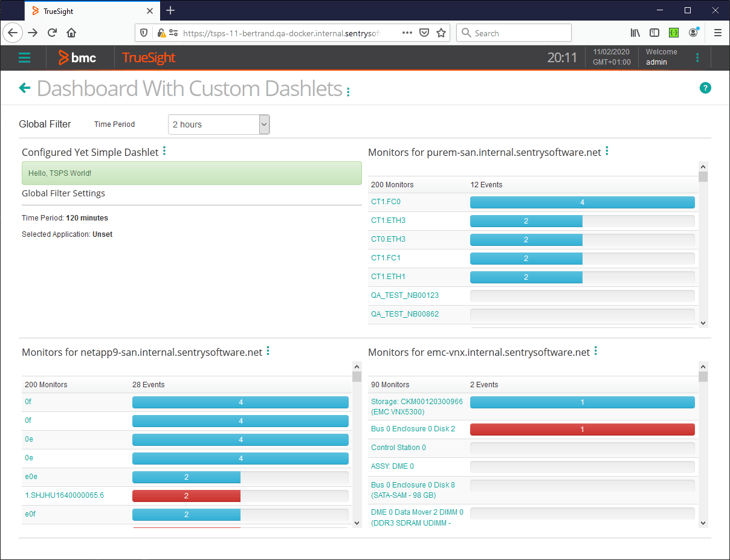Toggle the Firefox sidebar view
The height and width of the screenshot is (560, 730).
pyautogui.click(x=654, y=33)
